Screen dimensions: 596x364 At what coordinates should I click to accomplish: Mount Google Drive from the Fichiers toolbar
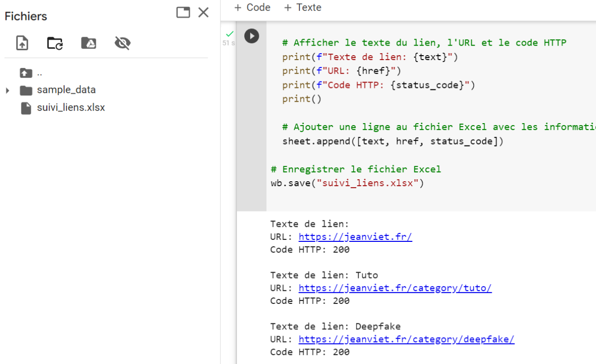88,43
